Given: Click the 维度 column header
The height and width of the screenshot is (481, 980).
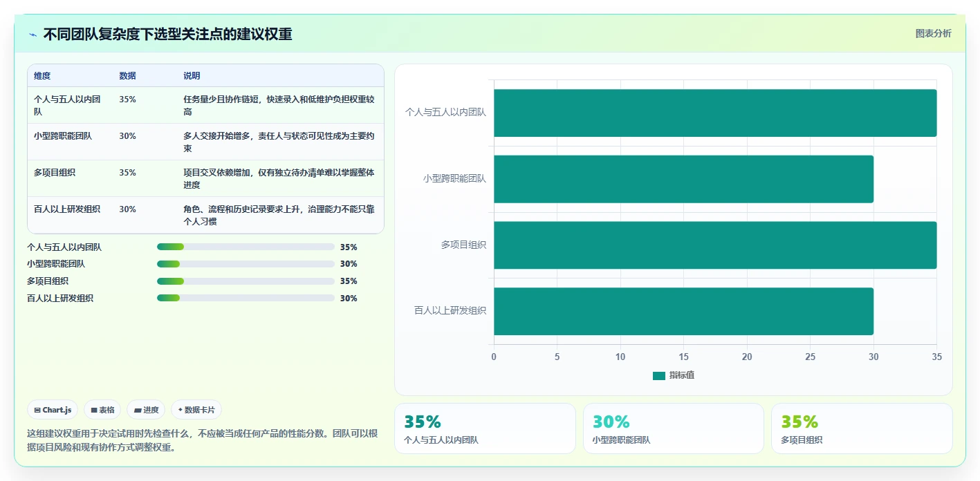Looking at the screenshot, I should pyautogui.click(x=42, y=76).
